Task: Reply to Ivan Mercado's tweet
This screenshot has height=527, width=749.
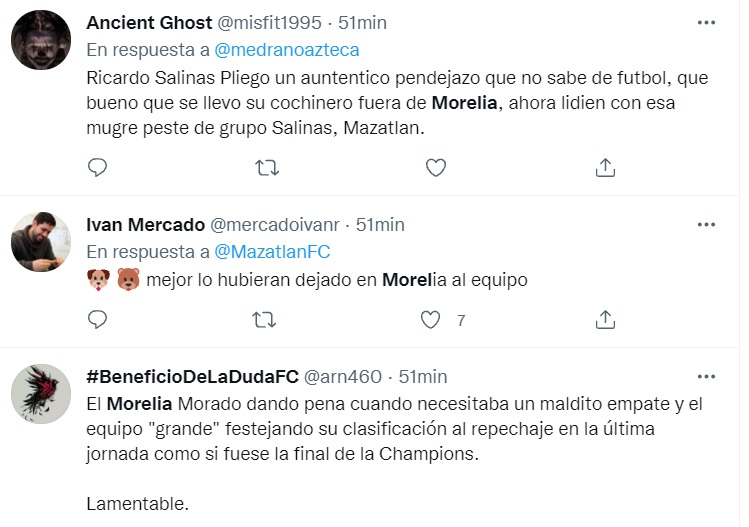Action: pyautogui.click(x=97, y=320)
